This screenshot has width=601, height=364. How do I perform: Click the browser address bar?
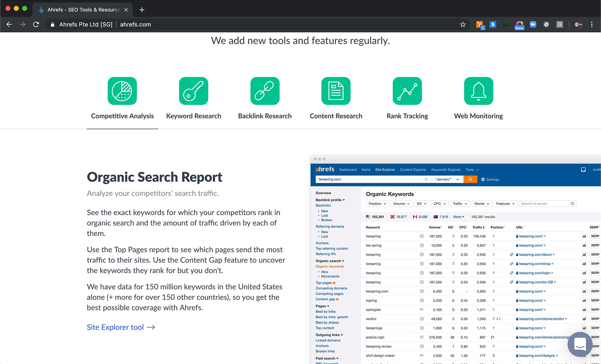tap(256, 24)
